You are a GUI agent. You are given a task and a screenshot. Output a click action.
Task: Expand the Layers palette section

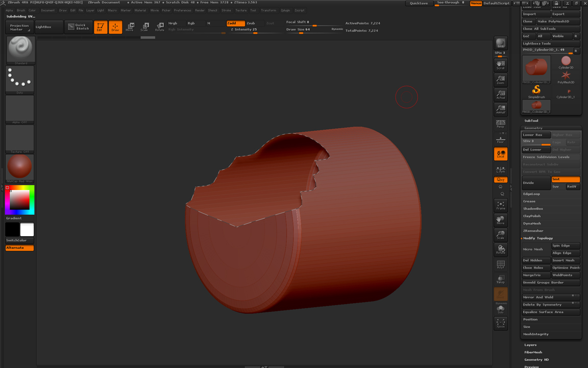point(530,344)
